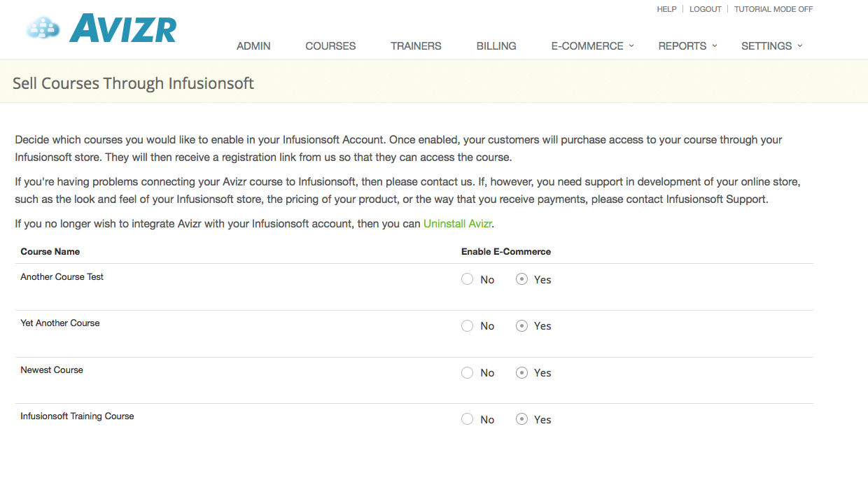868x485 pixels.
Task: Expand the Settings dropdown menu
Action: pos(771,46)
